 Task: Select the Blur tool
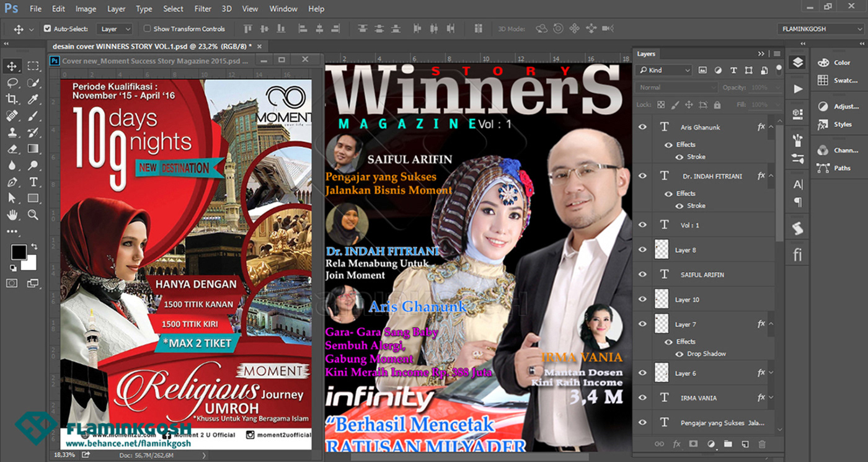coord(12,166)
